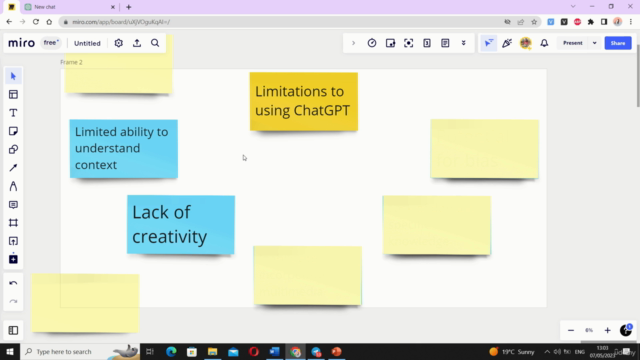The image size is (640, 360).
Task: Click the taskbar search box
Action: pyautogui.click(x=80, y=351)
